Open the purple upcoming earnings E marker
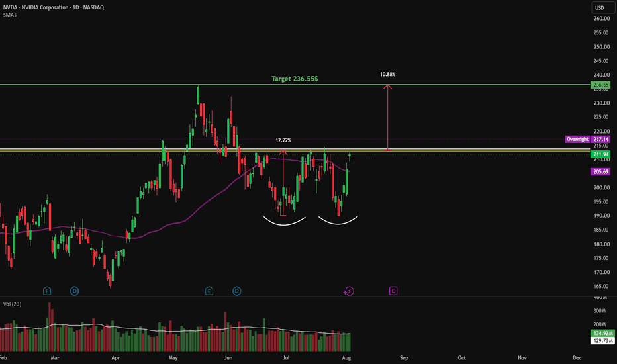The height and width of the screenshot is (364, 617). [x=393, y=291]
